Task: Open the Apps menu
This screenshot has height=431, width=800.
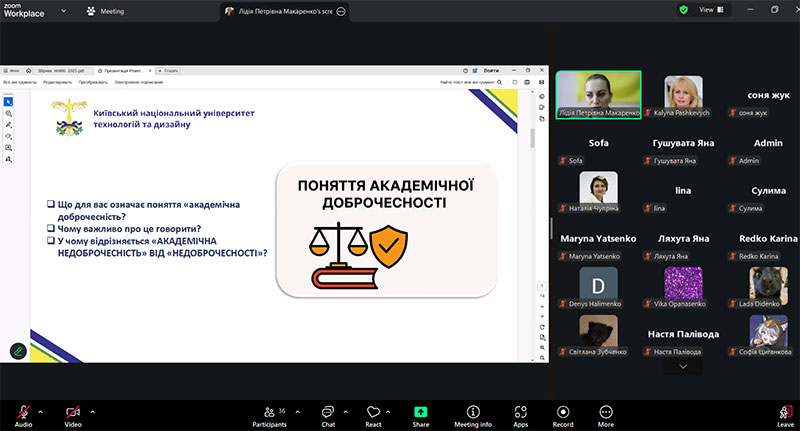Action: (521, 413)
